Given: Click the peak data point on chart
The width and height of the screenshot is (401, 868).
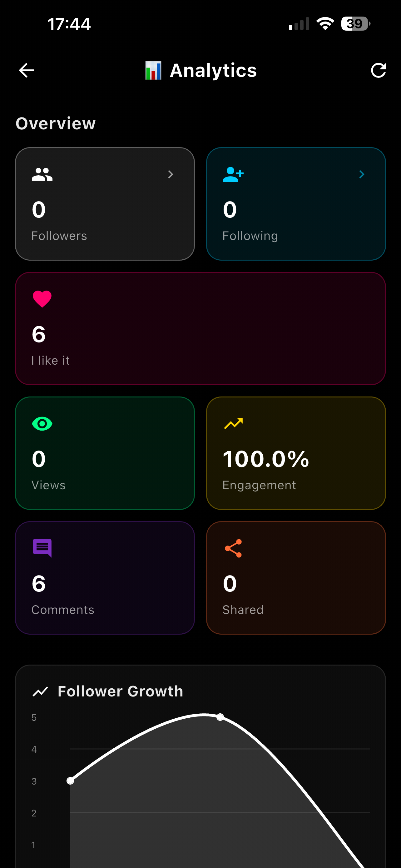Looking at the screenshot, I should 220,717.
